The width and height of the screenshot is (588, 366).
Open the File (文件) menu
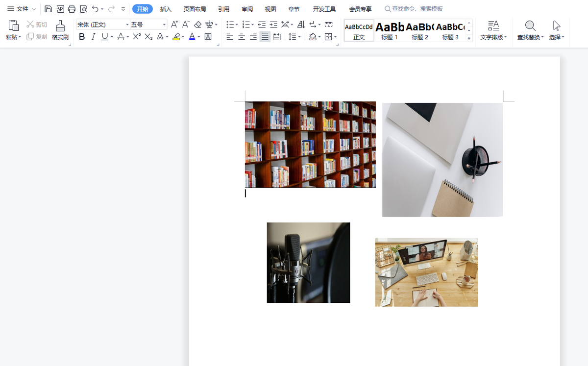[22, 9]
